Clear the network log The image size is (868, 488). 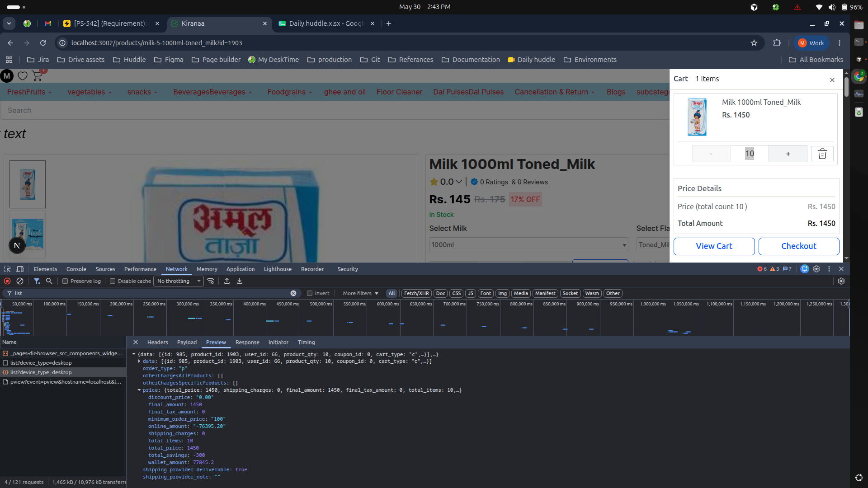pos(20,281)
